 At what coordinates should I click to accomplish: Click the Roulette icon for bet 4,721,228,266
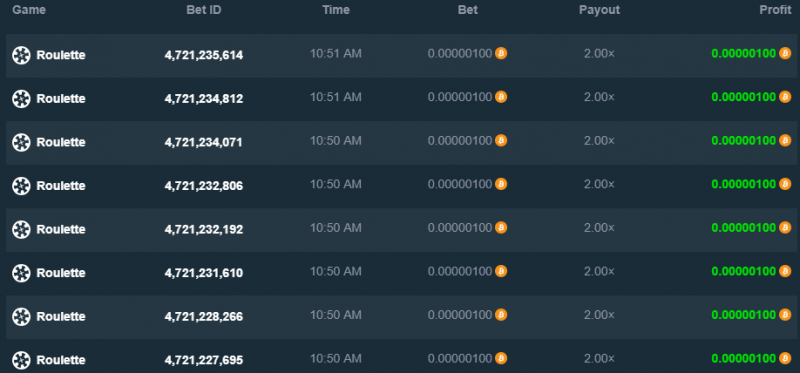(x=21, y=316)
